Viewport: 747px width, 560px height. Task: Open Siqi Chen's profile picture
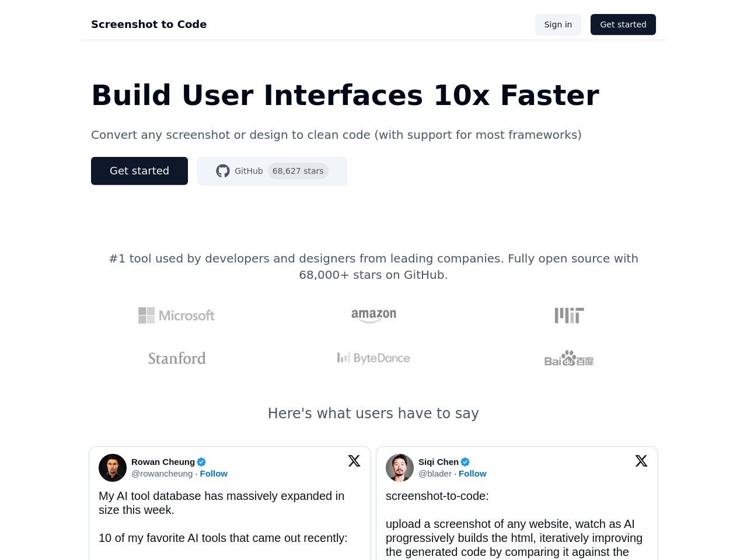[x=400, y=467]
